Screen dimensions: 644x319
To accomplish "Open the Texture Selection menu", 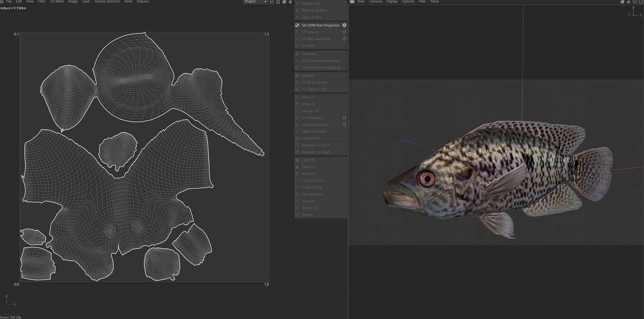I will click(x=107, y=2).
